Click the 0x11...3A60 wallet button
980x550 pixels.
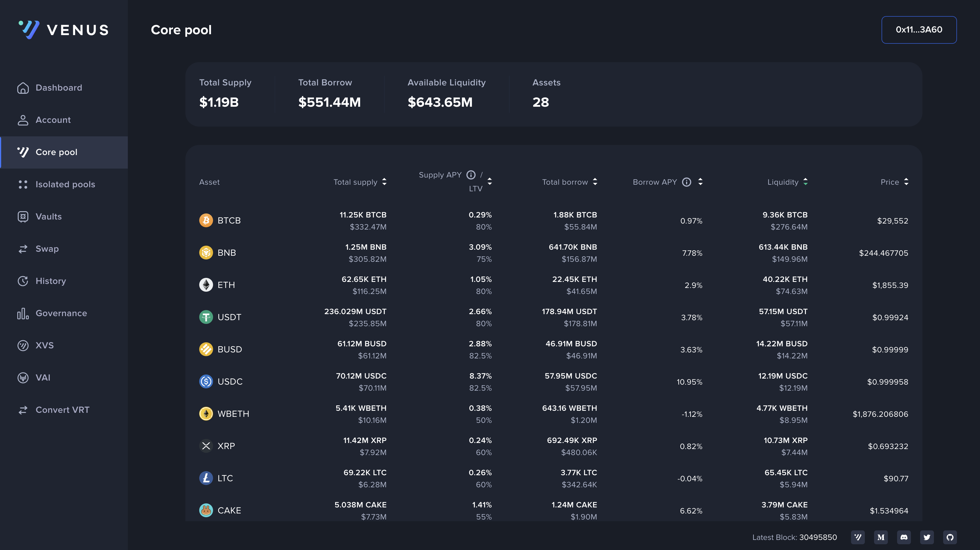pyautogui.click(x=919, y=30)
